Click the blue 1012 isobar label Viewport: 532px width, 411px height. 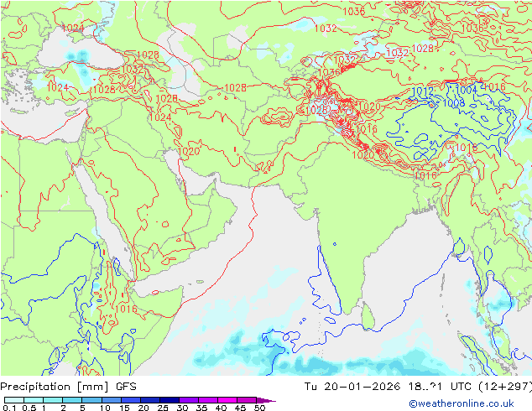pos(422,91)
